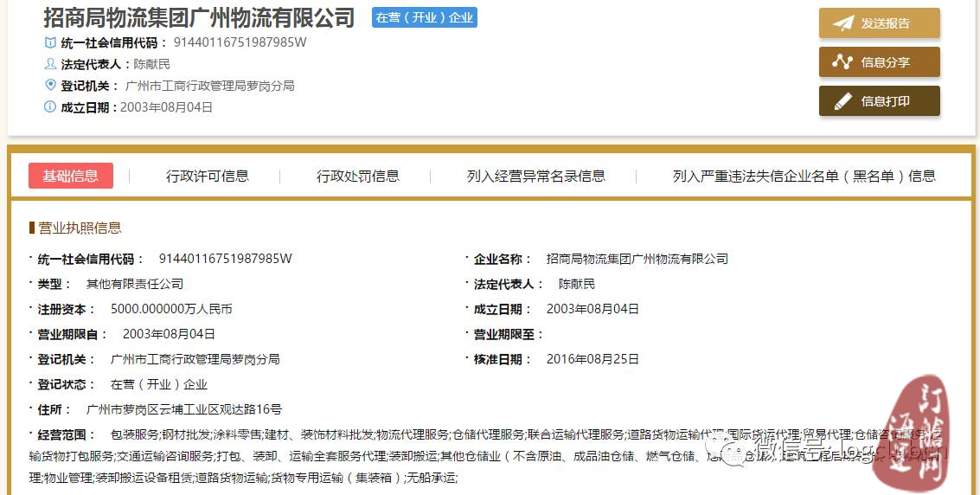Click 营业期限自 value 2003年08月04日
Screen dimensions: 980x495
[x=169, y=334]
